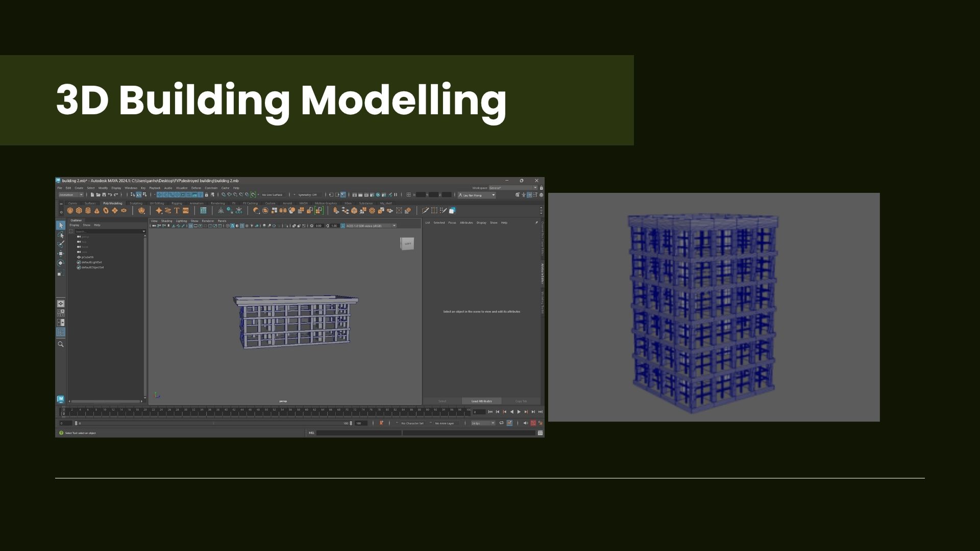Open the 24 fps frame rate dropdown

[483, 423]
